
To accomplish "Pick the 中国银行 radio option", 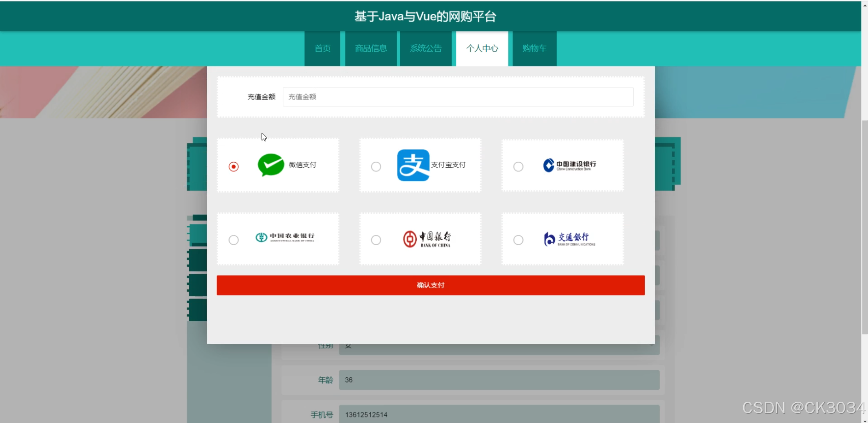I will [x=376, y=240].
